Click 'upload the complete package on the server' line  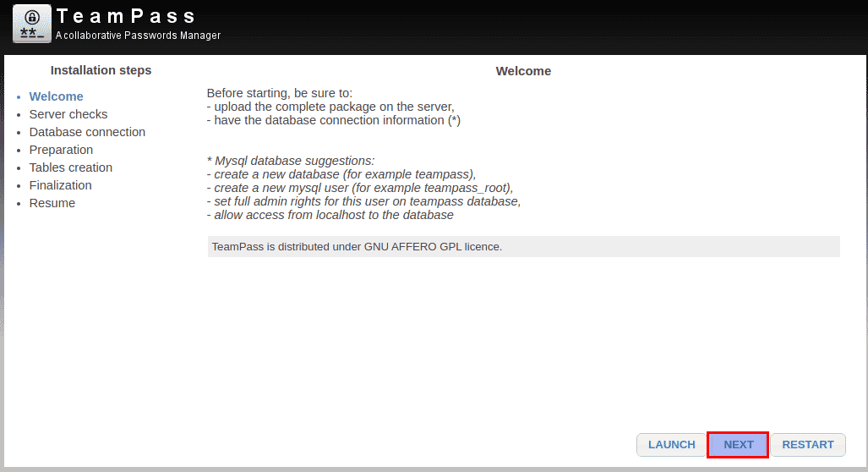[x=330, y=107]
